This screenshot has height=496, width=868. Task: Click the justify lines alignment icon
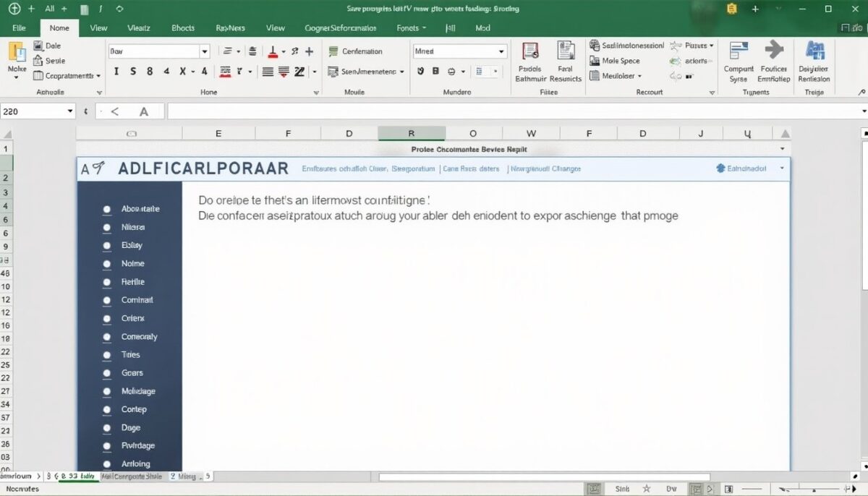tap(268, 72)
